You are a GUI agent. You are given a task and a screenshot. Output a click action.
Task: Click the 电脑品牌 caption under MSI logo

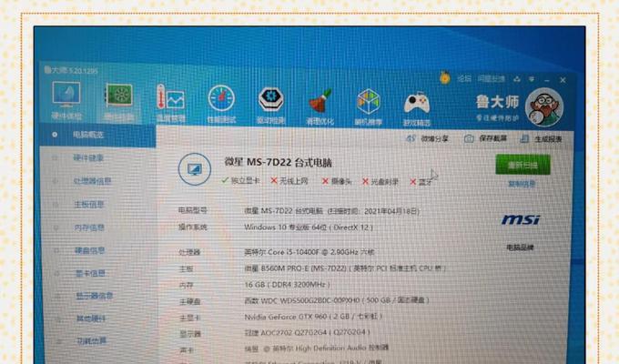click(521, 248)
